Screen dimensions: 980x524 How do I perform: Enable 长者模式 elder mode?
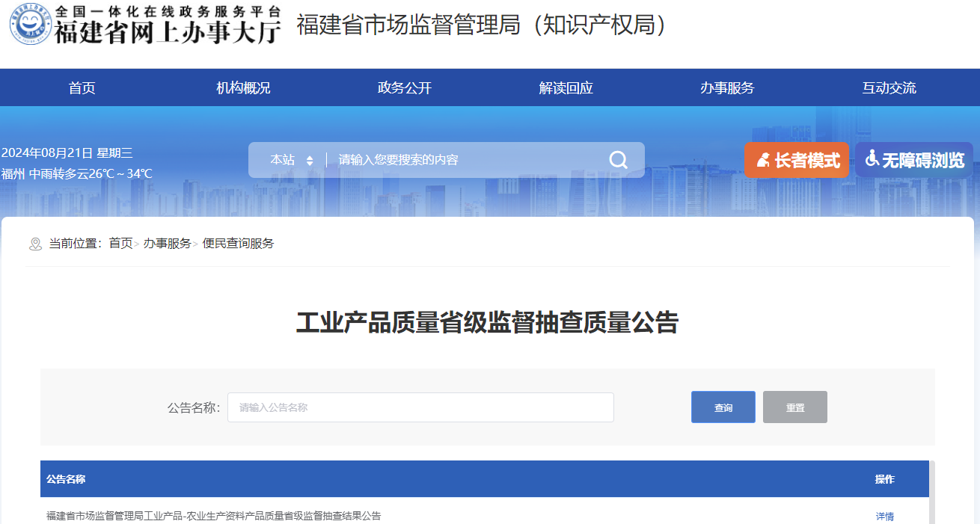point(797,160)
